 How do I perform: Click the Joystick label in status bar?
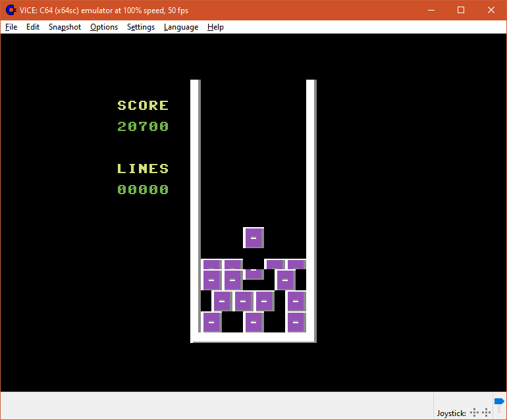click(x=451, y=413)
